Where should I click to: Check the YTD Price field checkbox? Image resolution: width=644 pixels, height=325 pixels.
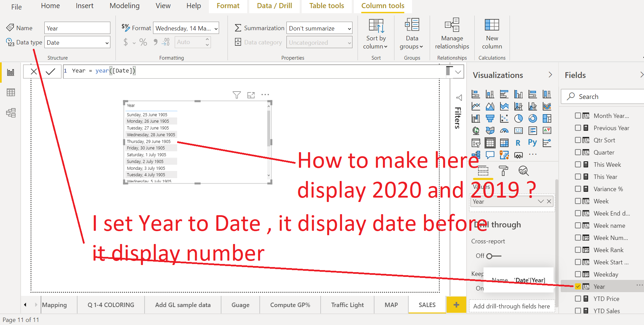(578, 299)
